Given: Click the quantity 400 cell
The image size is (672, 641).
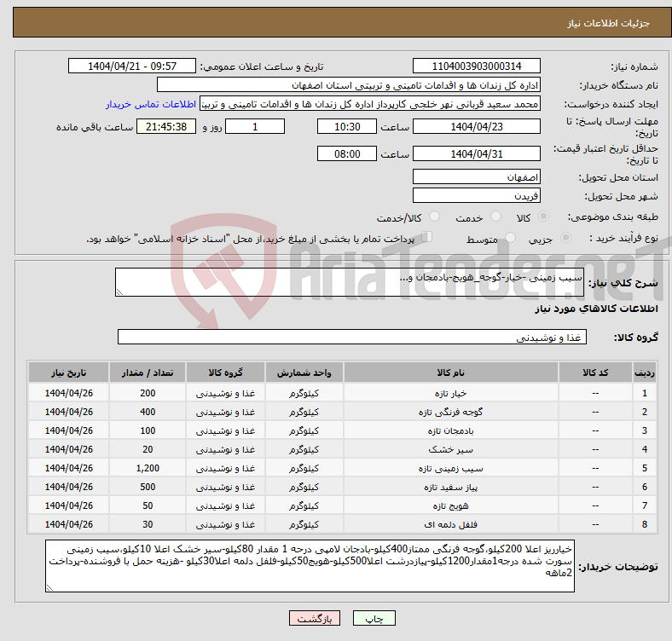Looking at the screenshot, I should click(148, 412).
